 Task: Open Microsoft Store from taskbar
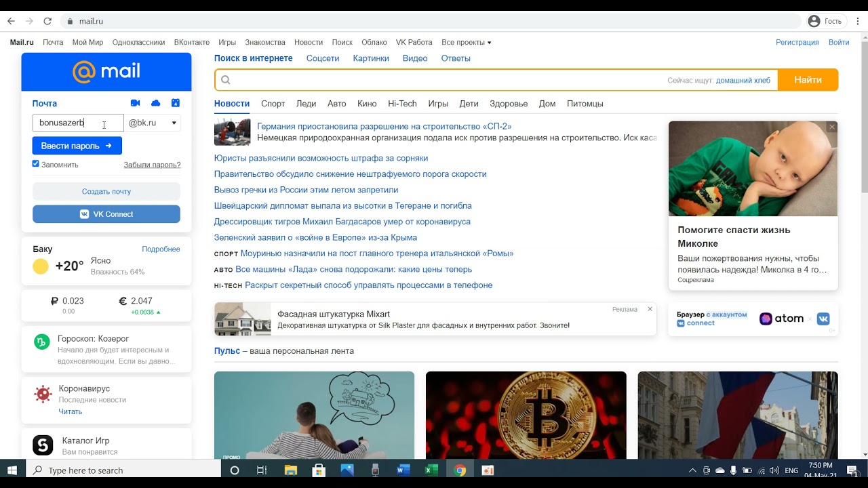pos(319,470)
